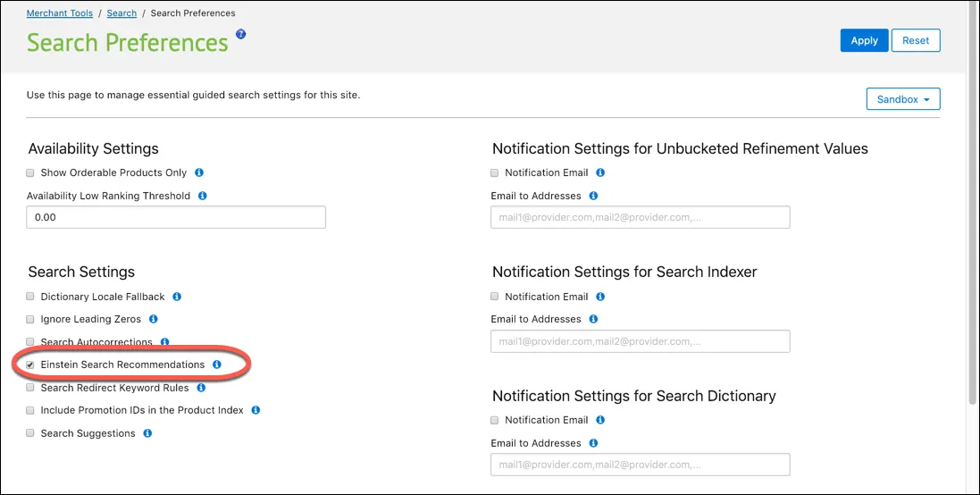Viewport: 980px width, 495px height.
Task: Click Notification Settings for Search Indexer heading
Action: tap(624, 272)
